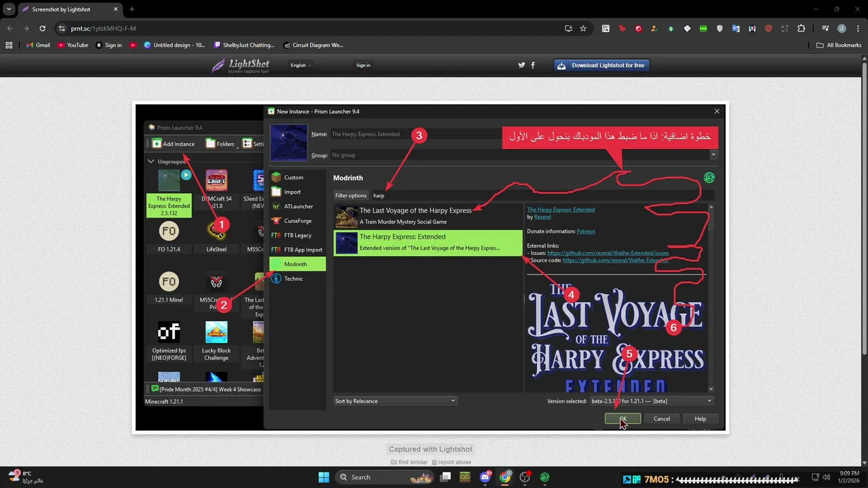Click the Help button in New Instance dialog
The image size is (868, 488).
701,419
